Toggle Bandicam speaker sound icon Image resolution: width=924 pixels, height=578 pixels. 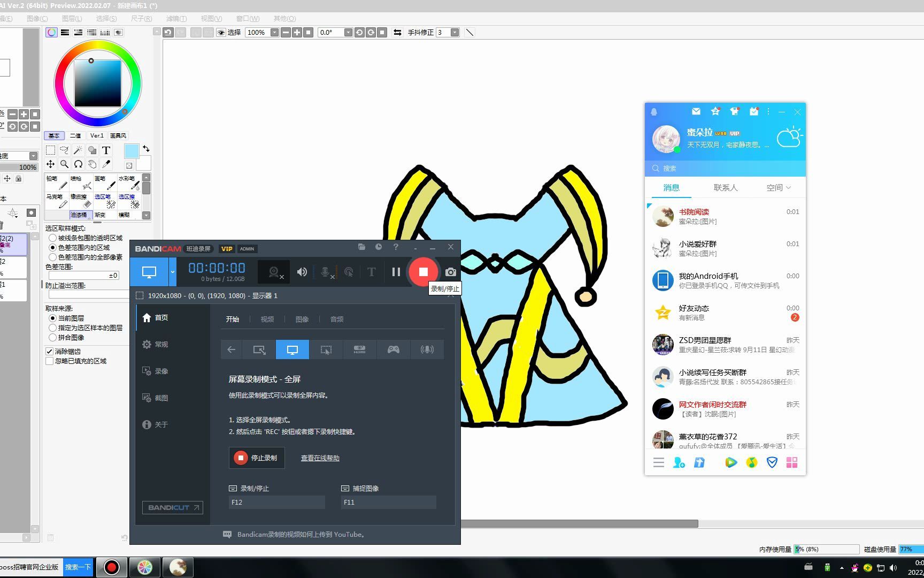[302, 272]
